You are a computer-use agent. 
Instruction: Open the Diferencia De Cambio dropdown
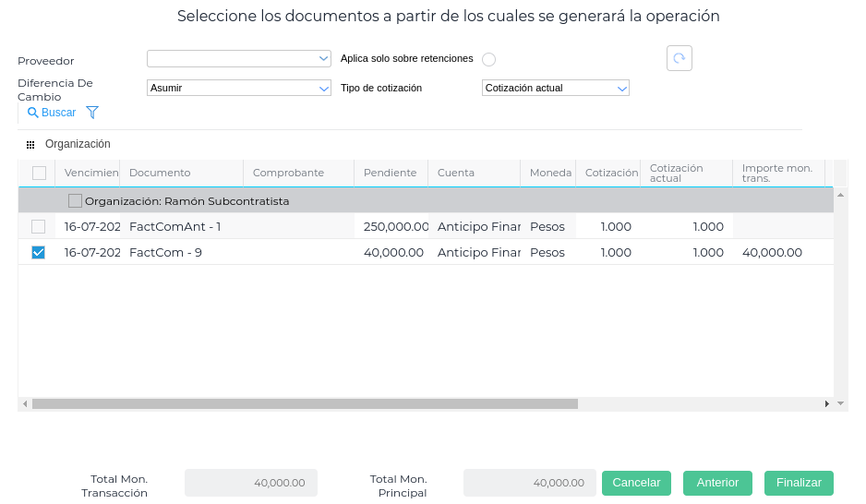coord(238,88)
